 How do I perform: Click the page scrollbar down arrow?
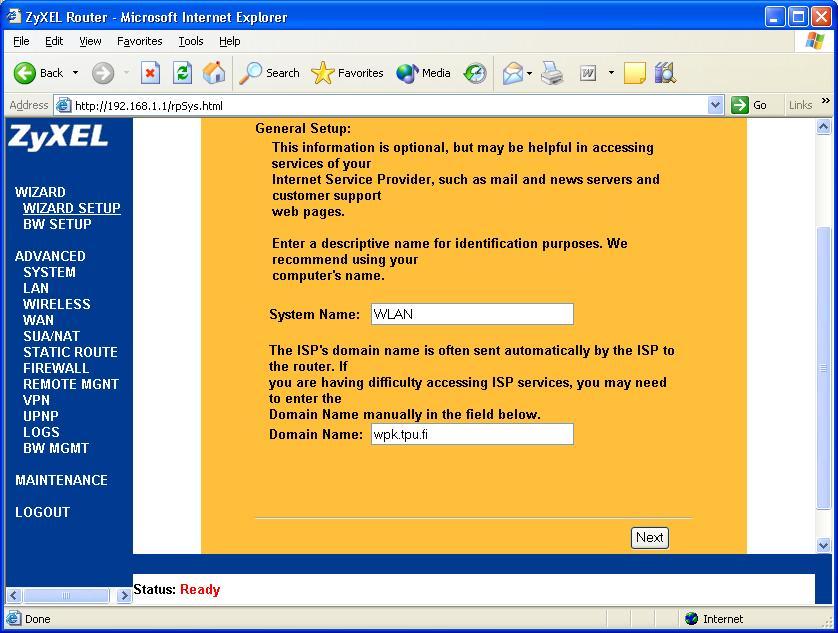pos(824,545)
